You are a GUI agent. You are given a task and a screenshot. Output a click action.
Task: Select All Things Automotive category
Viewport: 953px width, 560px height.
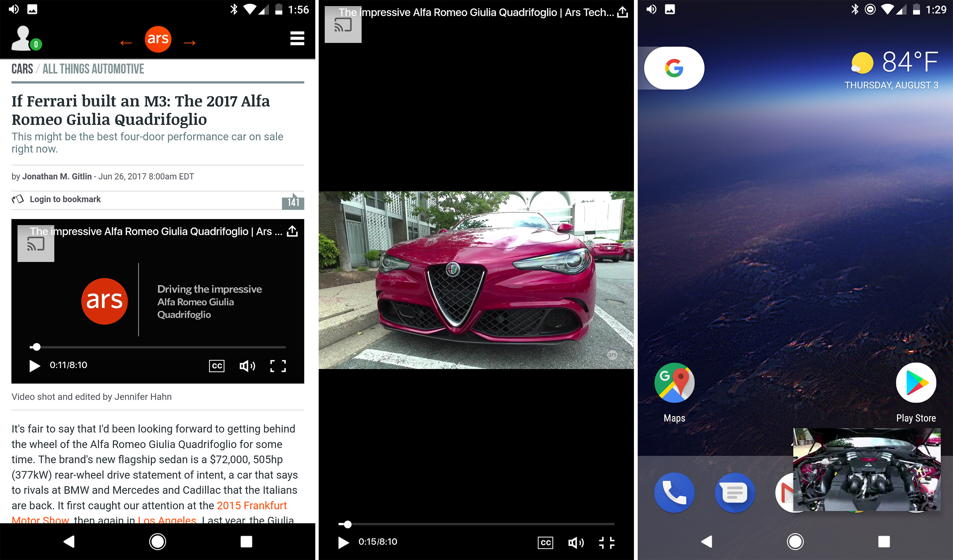(x=93, y=68)
